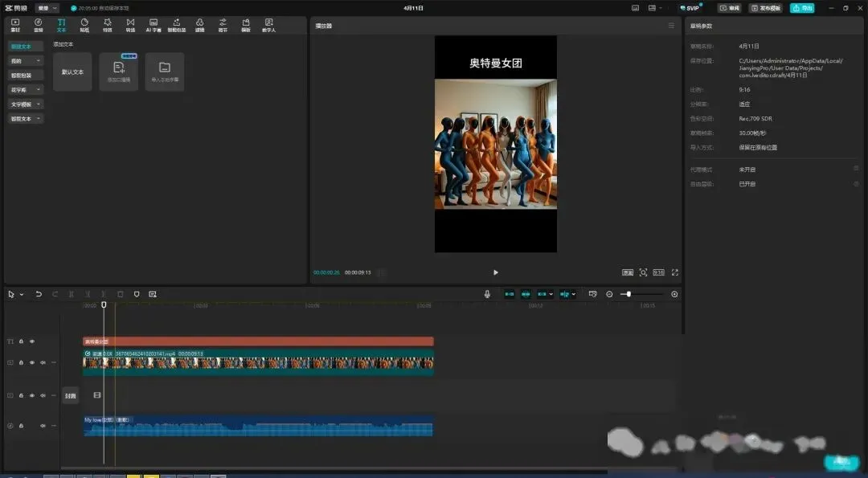Screen dimensions: 868x478
Task: Open the 特效 effects panel icon
Action: tap(108, 25)
